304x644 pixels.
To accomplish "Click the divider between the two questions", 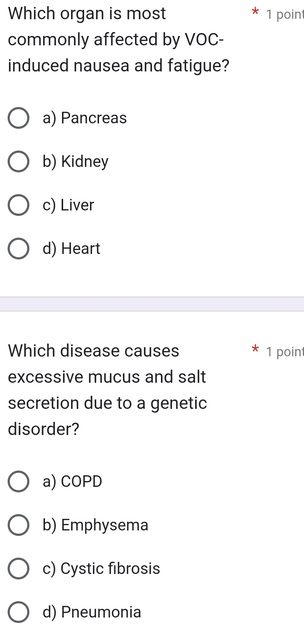I will coord(152,304).
